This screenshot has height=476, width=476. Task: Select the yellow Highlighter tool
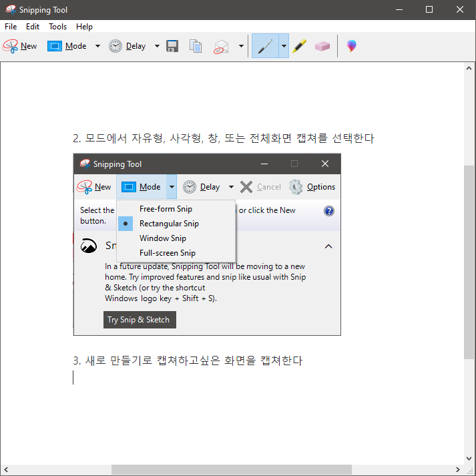(299, 46)
